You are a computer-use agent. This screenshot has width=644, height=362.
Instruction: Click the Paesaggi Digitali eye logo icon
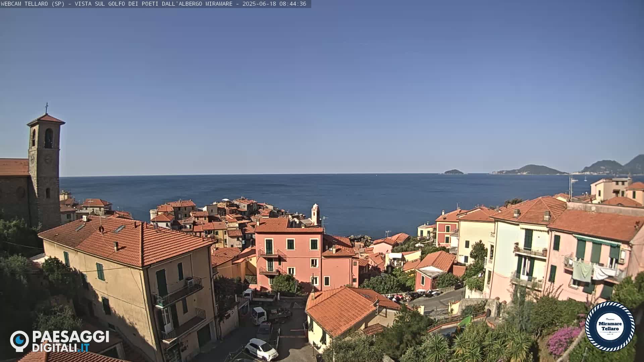tap(19, 341)
